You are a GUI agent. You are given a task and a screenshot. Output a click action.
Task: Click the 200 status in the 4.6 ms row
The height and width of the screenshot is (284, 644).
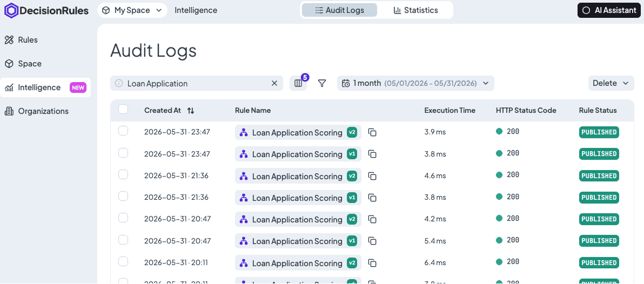click(x=508, y=175)
